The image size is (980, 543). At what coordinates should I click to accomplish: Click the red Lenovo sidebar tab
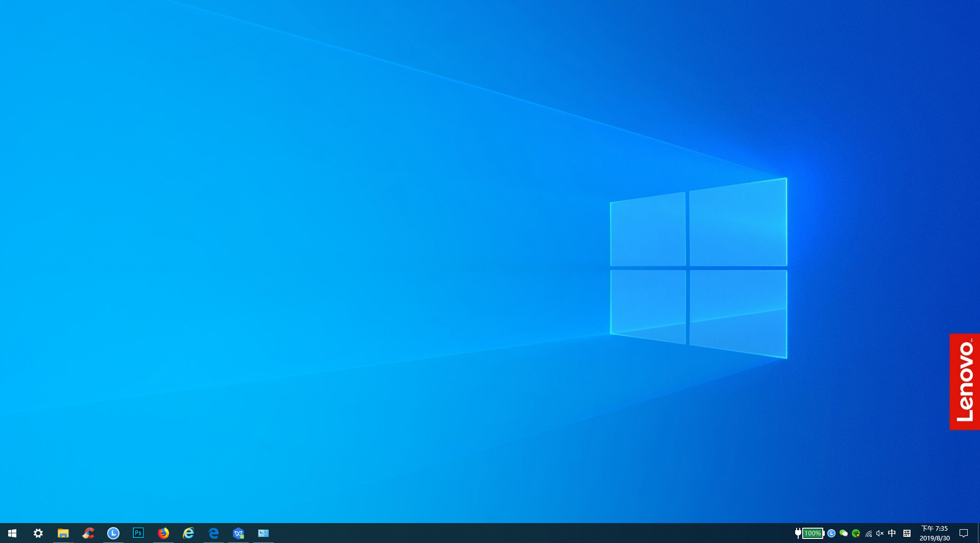[x=965, y=382]
